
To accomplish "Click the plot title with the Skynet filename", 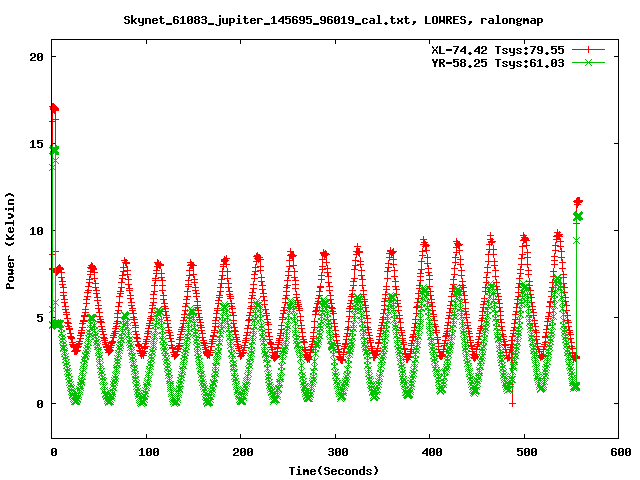I will coord(319,19).
